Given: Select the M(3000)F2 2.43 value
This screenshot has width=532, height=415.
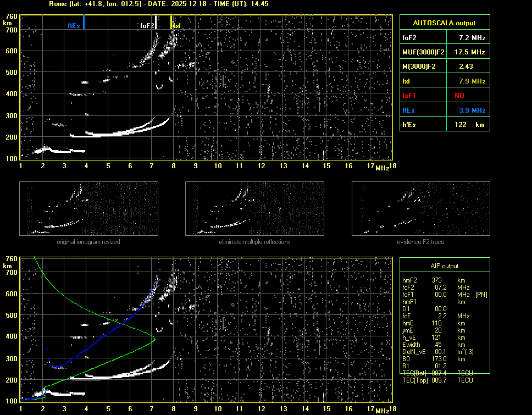Looking at the screenshot, I should point(467,66).
